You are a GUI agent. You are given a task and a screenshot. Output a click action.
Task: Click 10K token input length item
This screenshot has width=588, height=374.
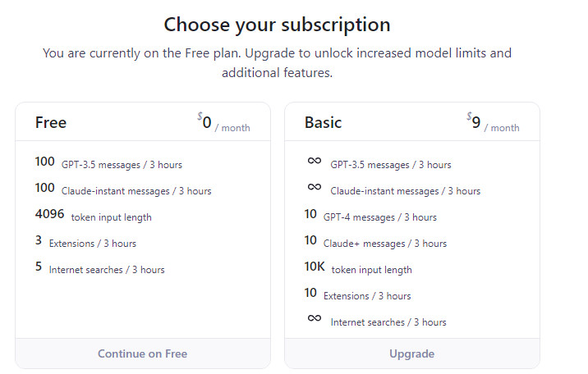point(358,267)
